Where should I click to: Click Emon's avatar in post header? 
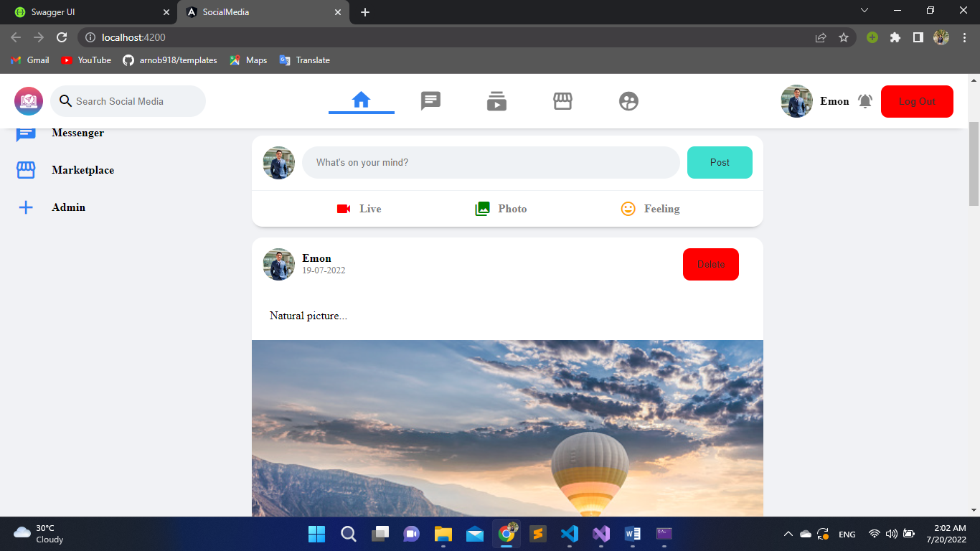pos(279,264)
